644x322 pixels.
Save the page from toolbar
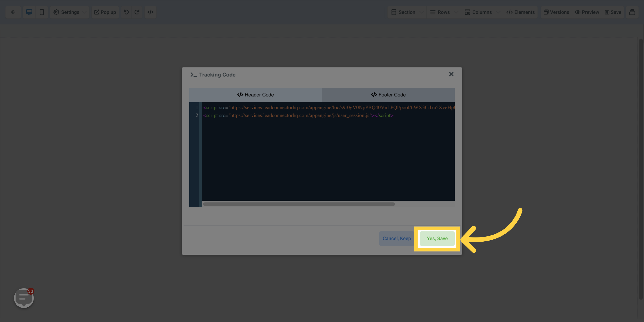613,12
